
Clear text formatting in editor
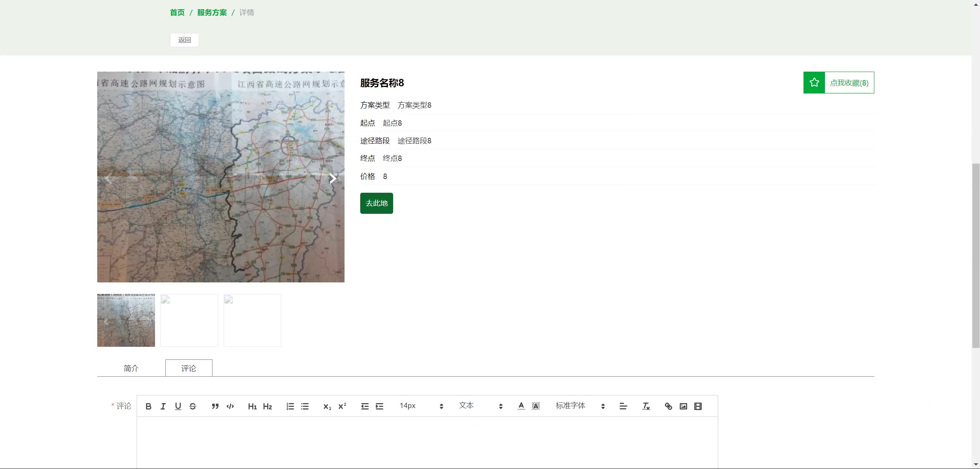(646, 406)
